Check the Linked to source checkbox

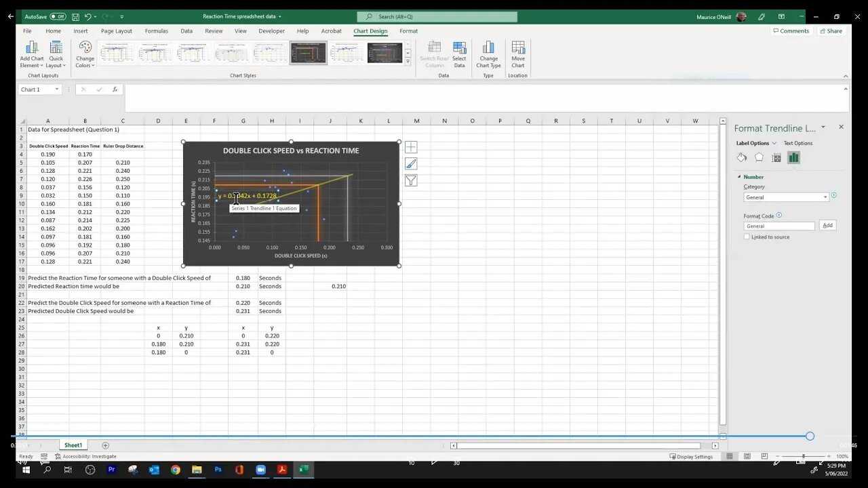[747, 237]
